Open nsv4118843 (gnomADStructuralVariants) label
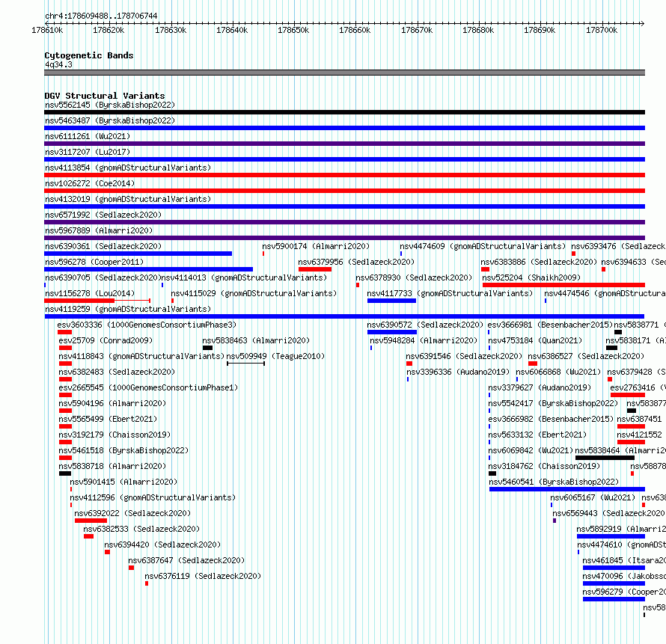 pyautogui.click(x=141, y=356)
